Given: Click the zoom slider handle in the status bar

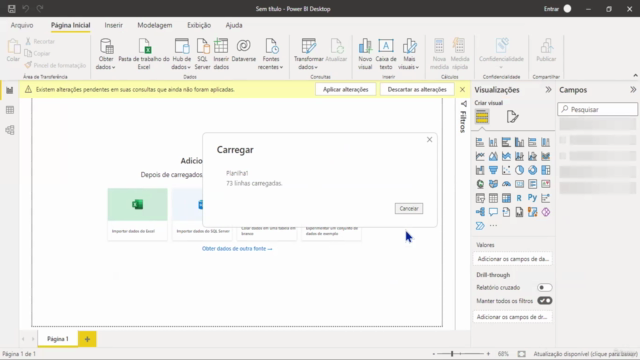Looking at the screenshot, I should coord(452,354).
